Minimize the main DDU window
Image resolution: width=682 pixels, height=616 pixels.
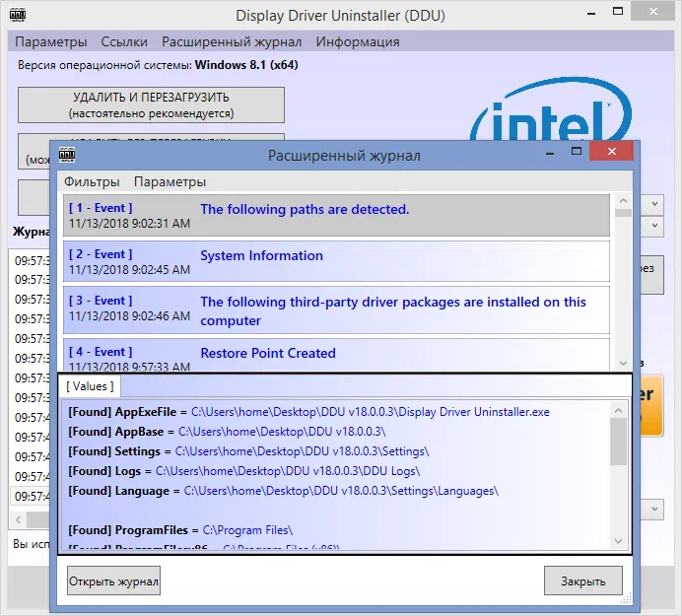(x=591, y=14)
